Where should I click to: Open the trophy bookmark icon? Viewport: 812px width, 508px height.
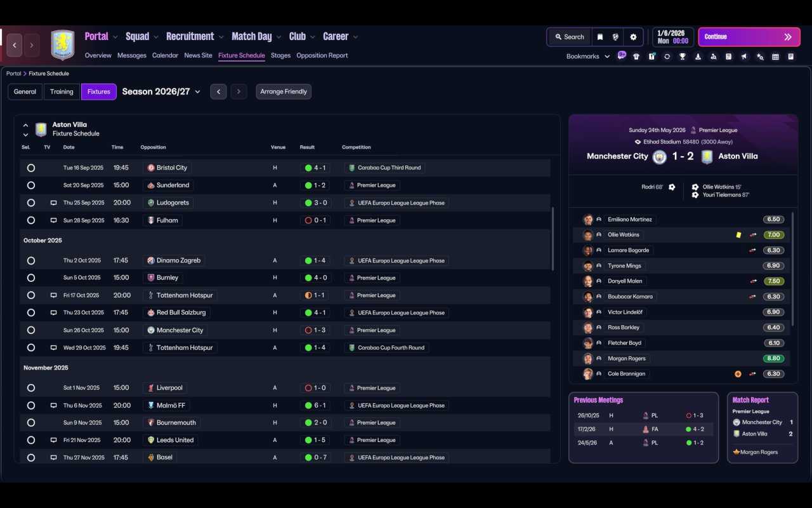coord(683,57)
